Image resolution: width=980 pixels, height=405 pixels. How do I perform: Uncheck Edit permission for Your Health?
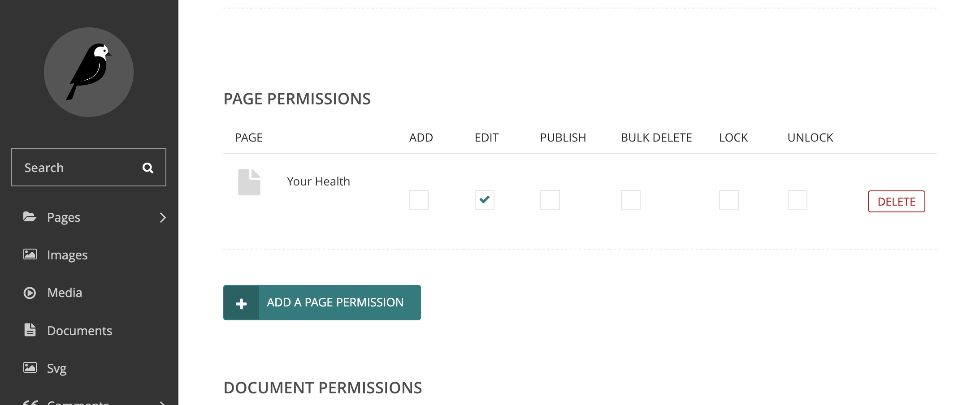485,200
